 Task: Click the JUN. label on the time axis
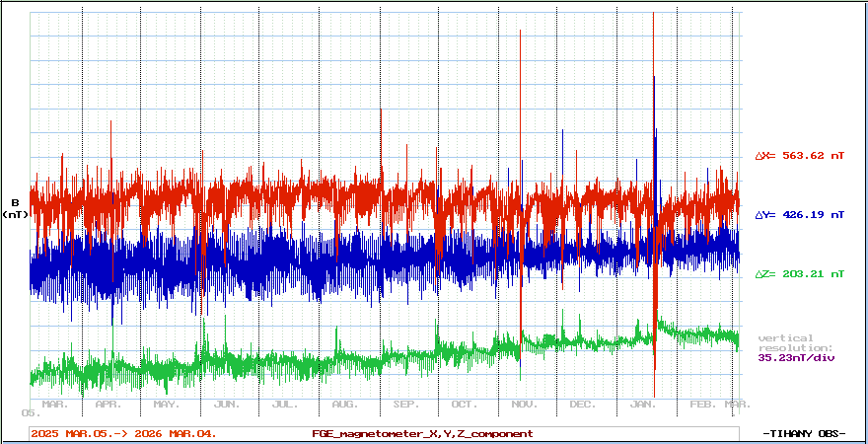click(x=226, y=405)
